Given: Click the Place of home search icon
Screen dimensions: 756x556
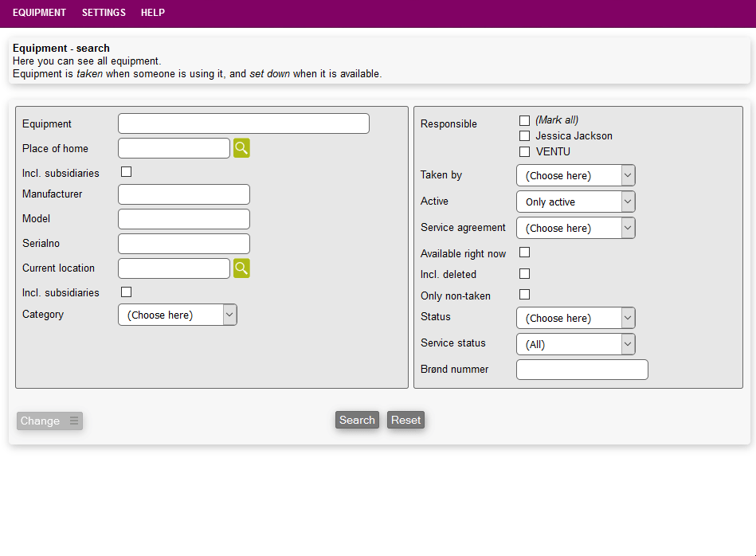Looking at the screenshot, I should point(241,148).
